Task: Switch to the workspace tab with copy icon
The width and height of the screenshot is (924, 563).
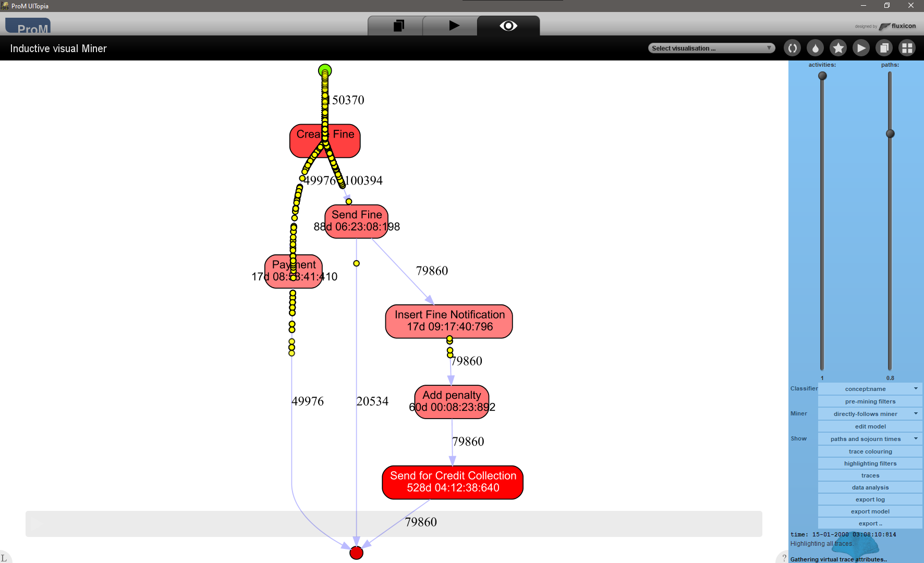Action: coord(397,25)
